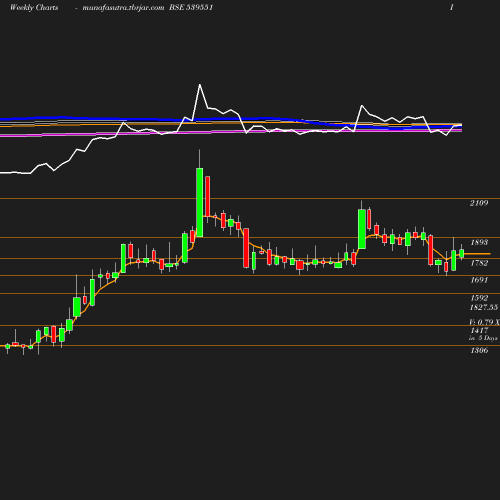Click the 1691 price level label
This screenshot has height=500, width=500.
[x=479, y=280]
